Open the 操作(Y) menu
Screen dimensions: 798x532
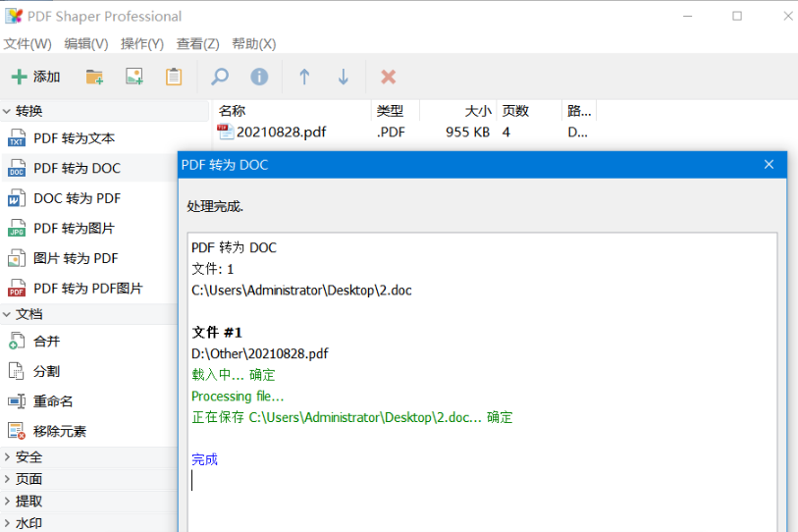(142, 44)
